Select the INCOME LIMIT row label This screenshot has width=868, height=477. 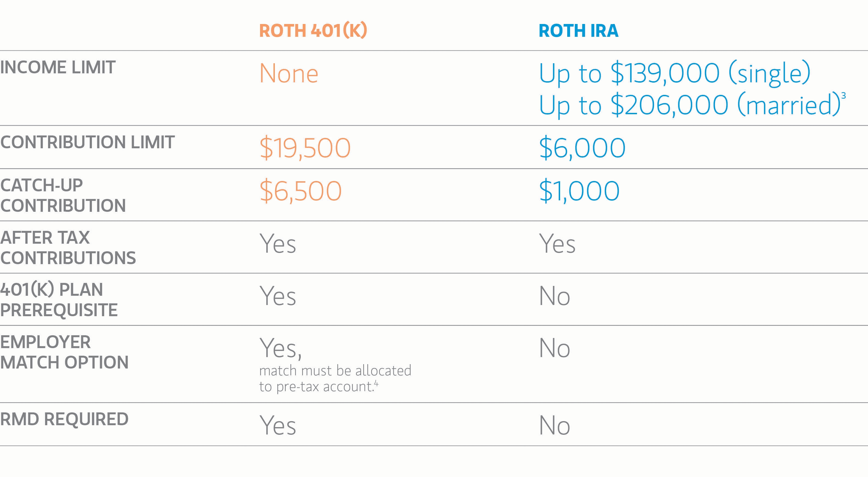58,67
